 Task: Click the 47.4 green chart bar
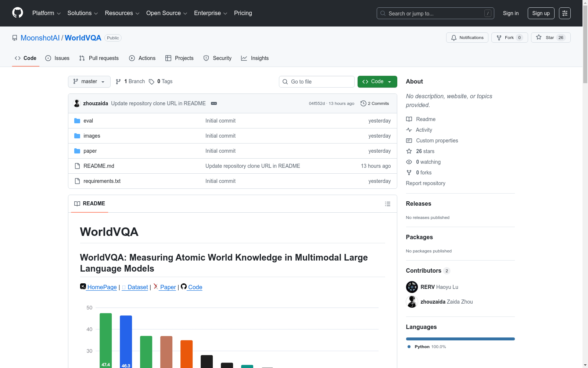click(106, 340)
